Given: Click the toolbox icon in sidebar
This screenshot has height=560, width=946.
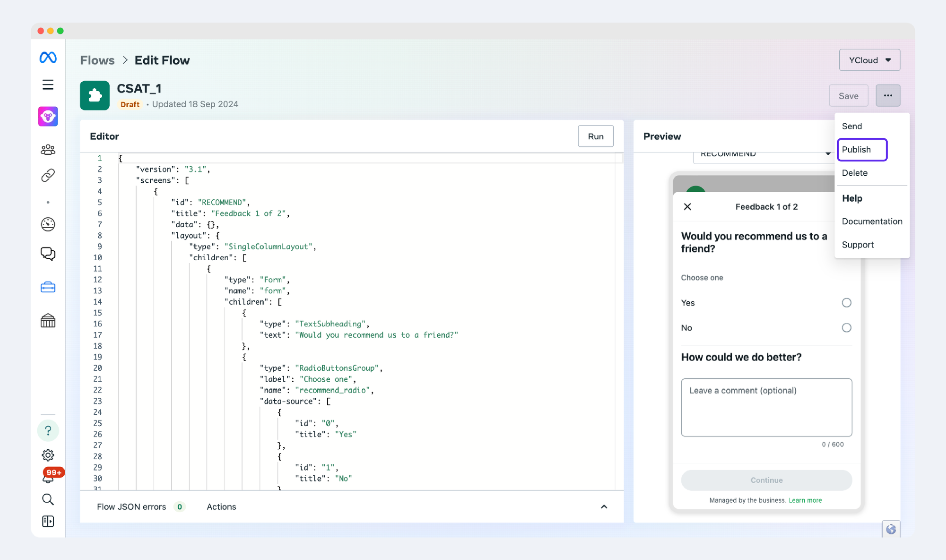Looking at the screenshot, I should tap(48, 287).
